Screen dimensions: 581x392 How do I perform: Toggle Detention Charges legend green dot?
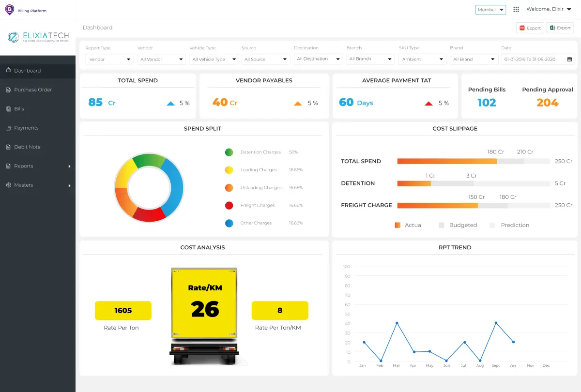pyautogui.click(x=229, y=152)
